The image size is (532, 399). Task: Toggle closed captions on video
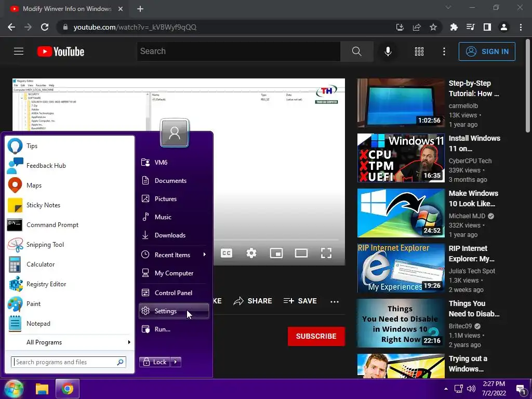coord(227,253)
